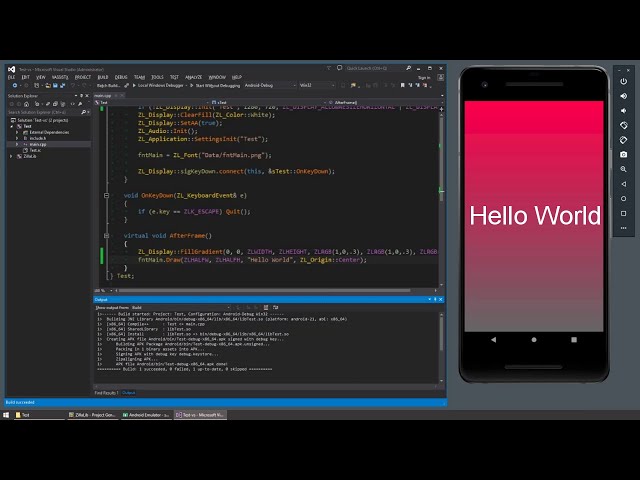Image resolution: width=640 pixels, height=480 pixels.
Task: Collapse the OnKeyDown function outline box
Action: coord(107,196)
